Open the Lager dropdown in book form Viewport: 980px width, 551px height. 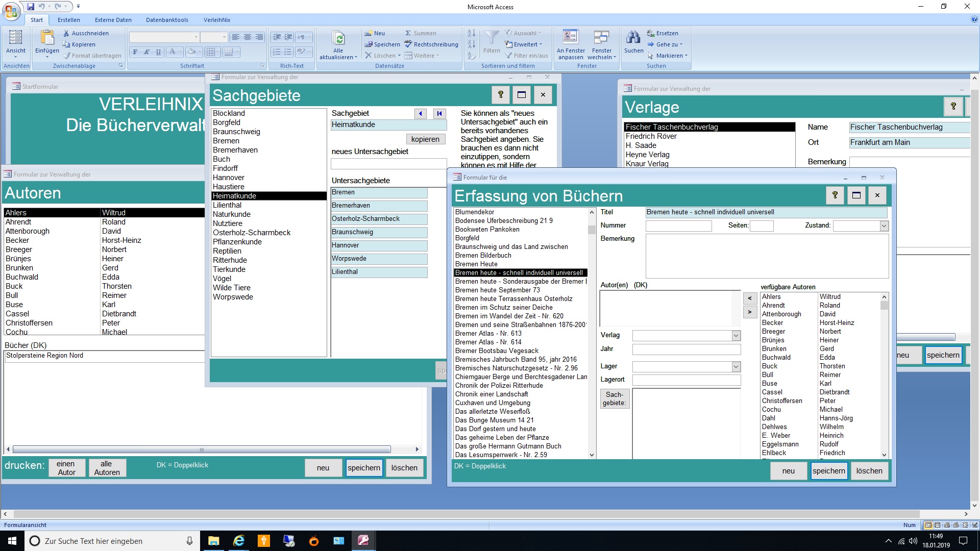[736, 366]
